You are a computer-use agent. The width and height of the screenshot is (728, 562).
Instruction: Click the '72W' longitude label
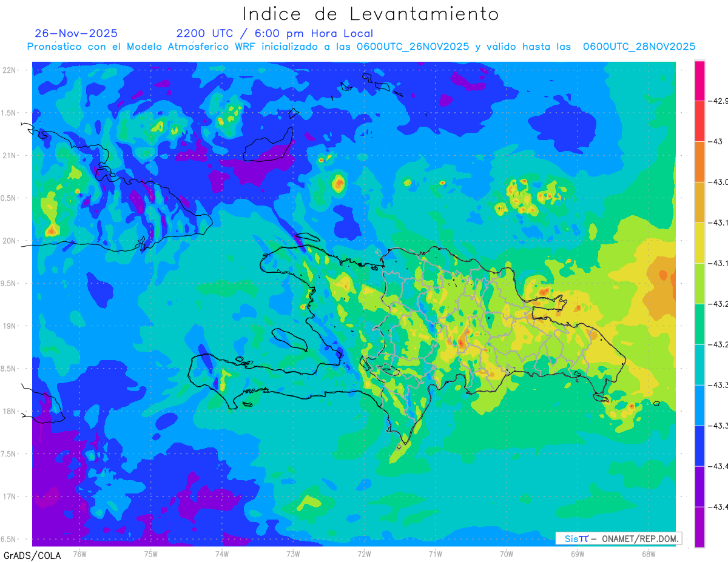click(x=364, y=554)
